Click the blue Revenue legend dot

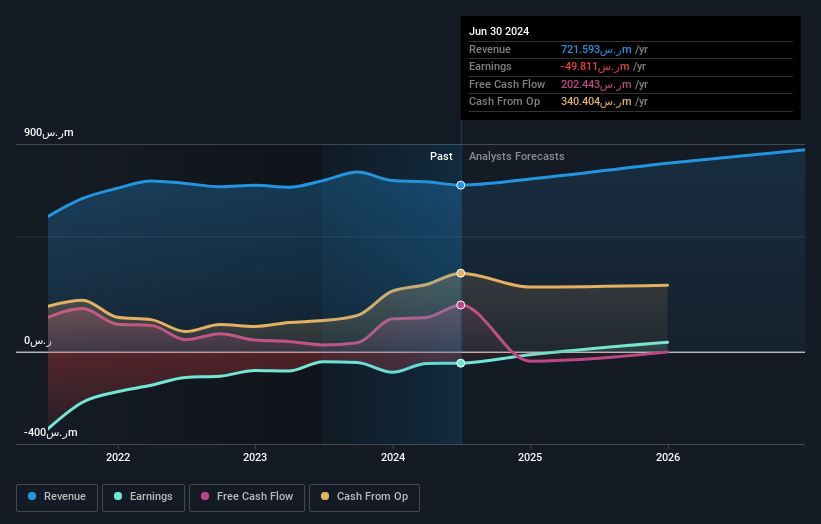pos(32,496)
